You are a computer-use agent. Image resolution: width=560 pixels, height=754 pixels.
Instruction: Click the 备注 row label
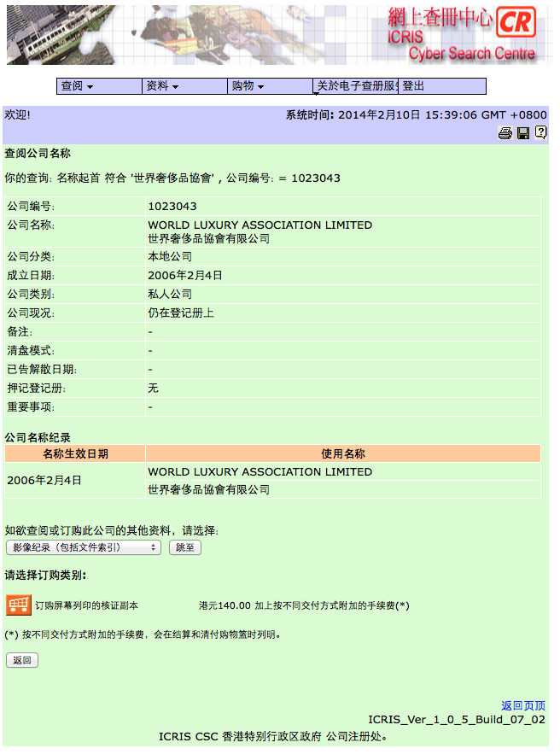pos(20,332)
